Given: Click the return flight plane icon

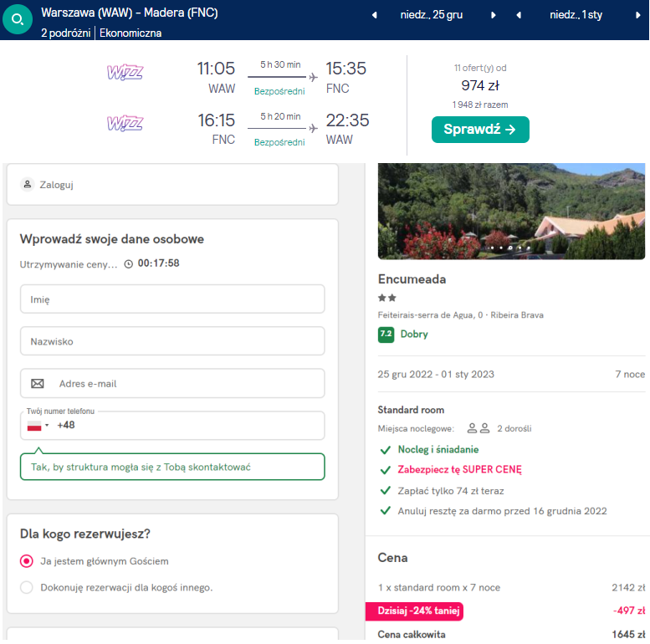Looking at the screenshot, I should pos(314,129).
